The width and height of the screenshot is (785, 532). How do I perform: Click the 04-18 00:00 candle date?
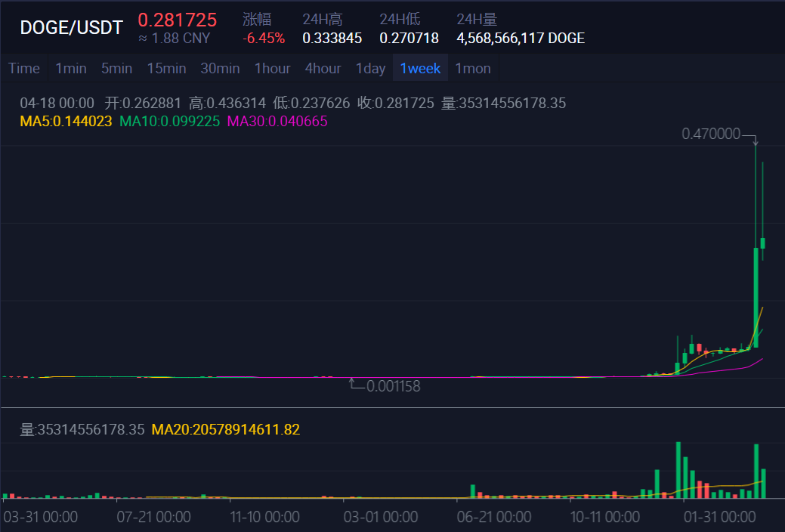57,104
